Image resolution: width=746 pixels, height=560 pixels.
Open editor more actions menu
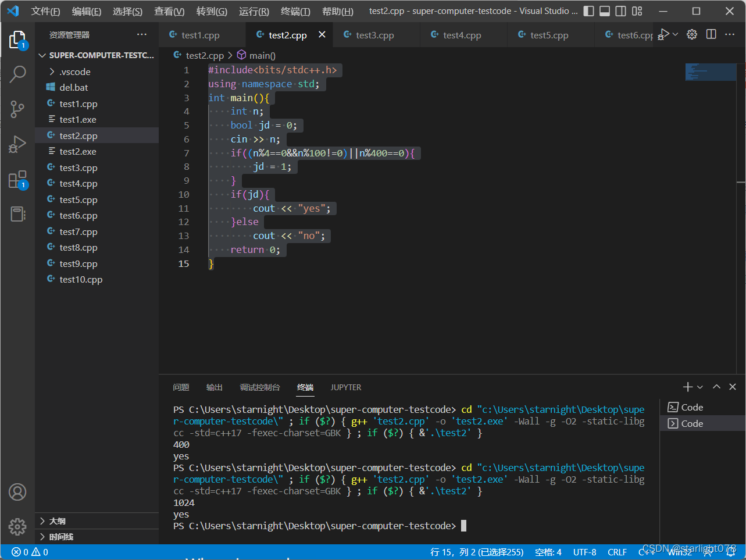(730, 34)
